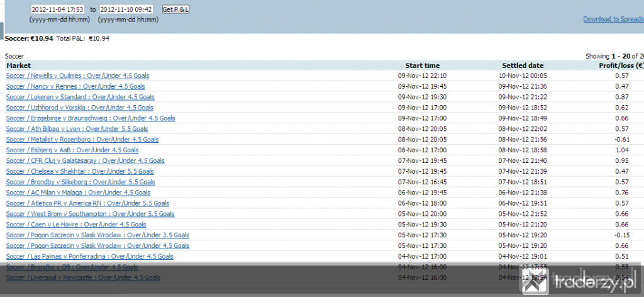Select settled date 10-Nov-12 00:05
644x297 pixels.
point(523,76)
